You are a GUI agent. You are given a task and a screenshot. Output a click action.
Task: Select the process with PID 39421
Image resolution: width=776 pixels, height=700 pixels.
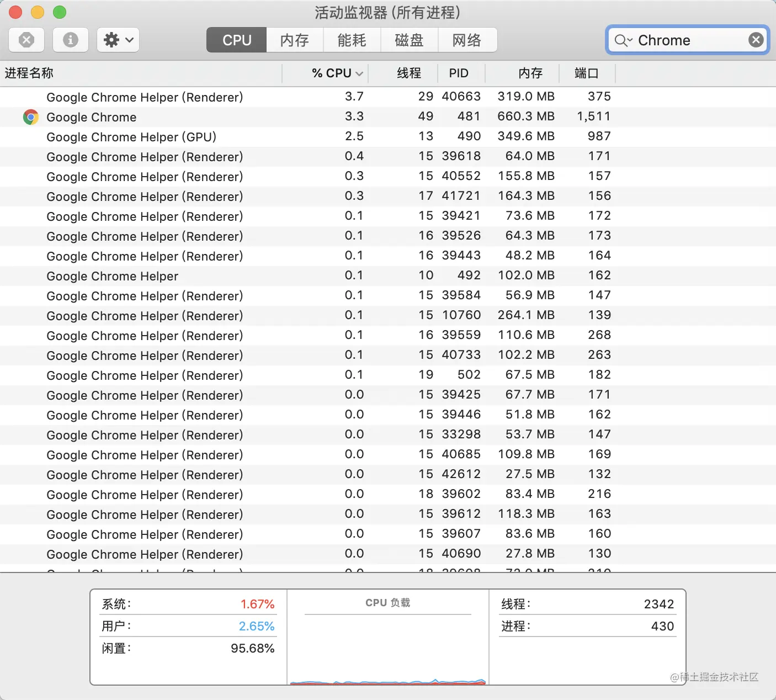(388, 216)
